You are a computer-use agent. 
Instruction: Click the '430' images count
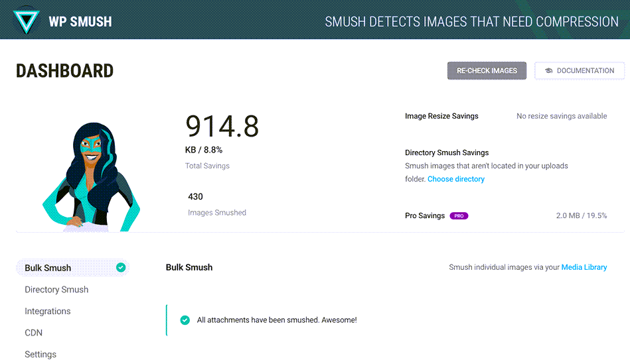[x=195, y=197]
